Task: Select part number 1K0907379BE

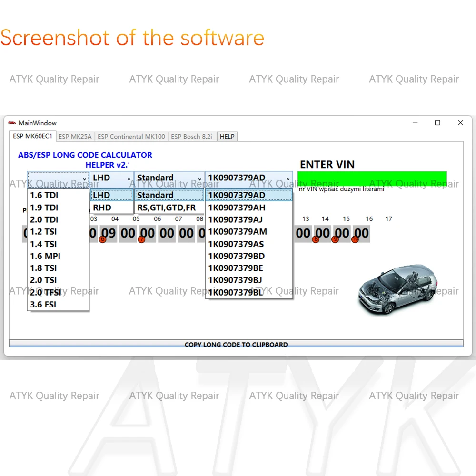Action: click(x=249, y=268)
